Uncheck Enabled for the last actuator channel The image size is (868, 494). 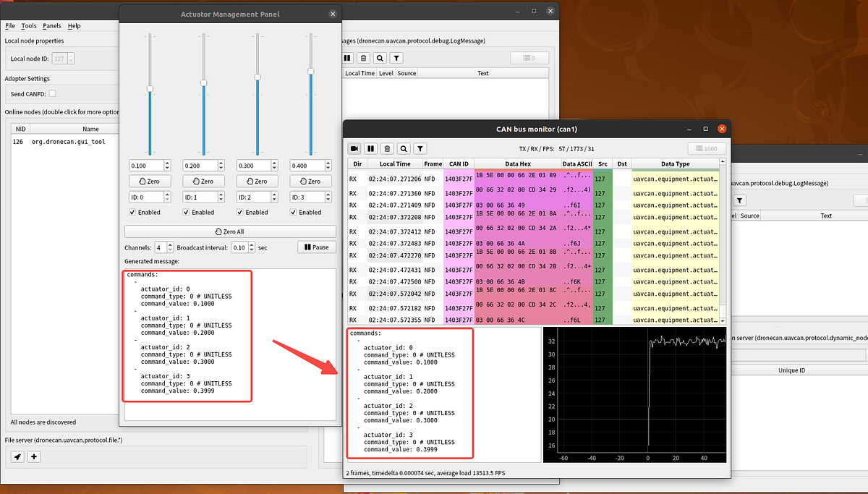(x=293, y=212)
